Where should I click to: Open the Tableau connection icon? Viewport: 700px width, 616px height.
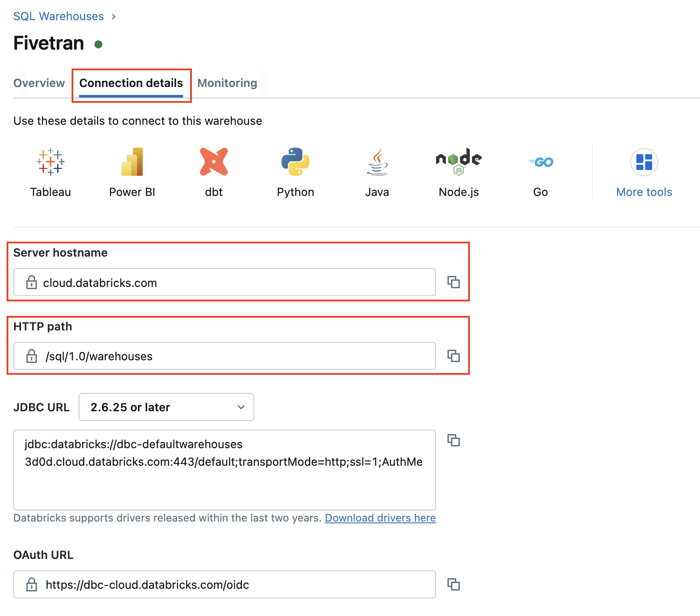pos(51,162)
